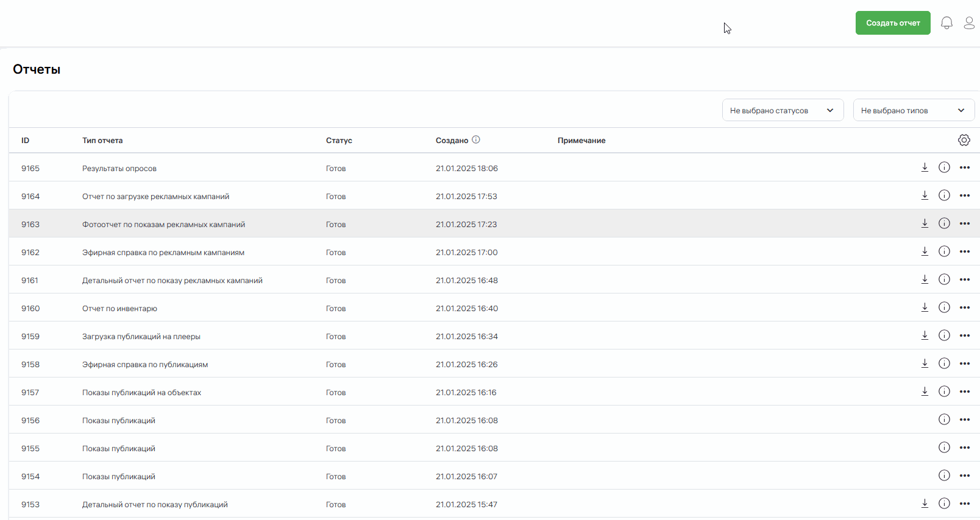Click the Тип отчета column header
This screenshot has height=520, width=980.
coord(102,141)
